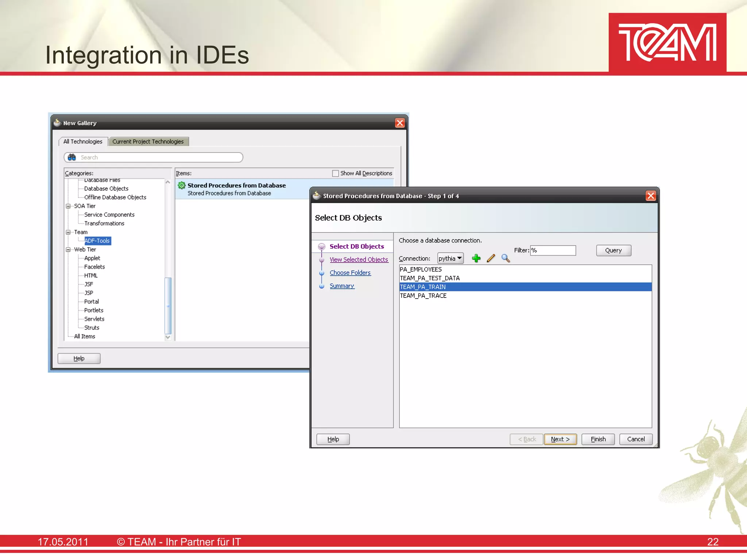
Task: Select All Items category
Action: click(85, 337)
